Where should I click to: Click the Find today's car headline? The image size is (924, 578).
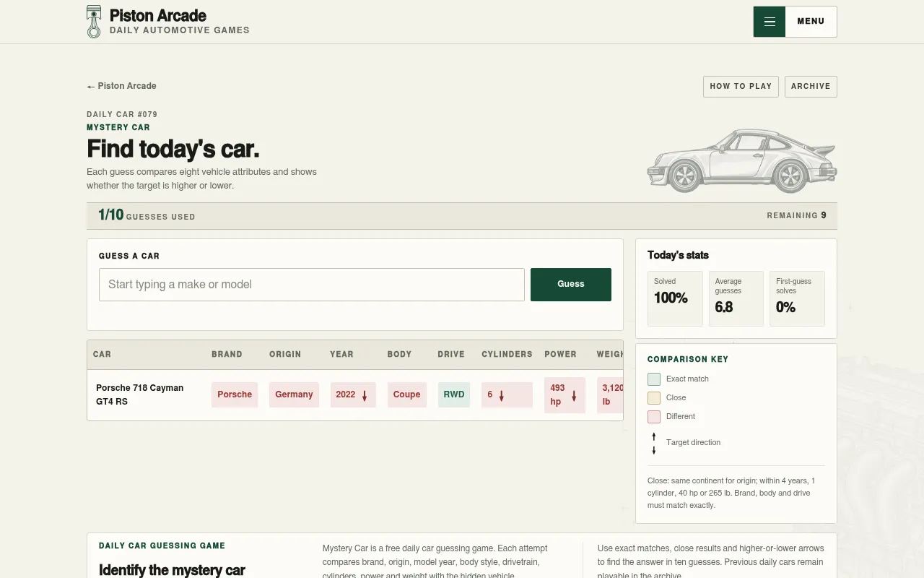tap(173, 149)
